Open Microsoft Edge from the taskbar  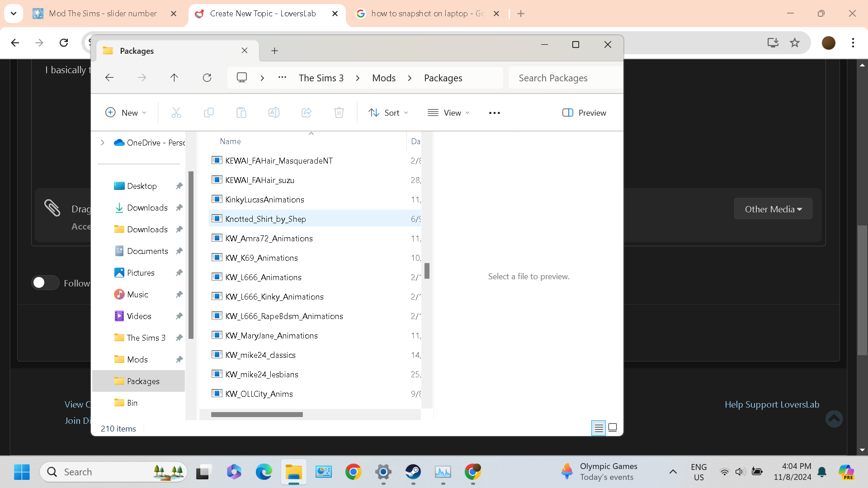click(264, 472)
